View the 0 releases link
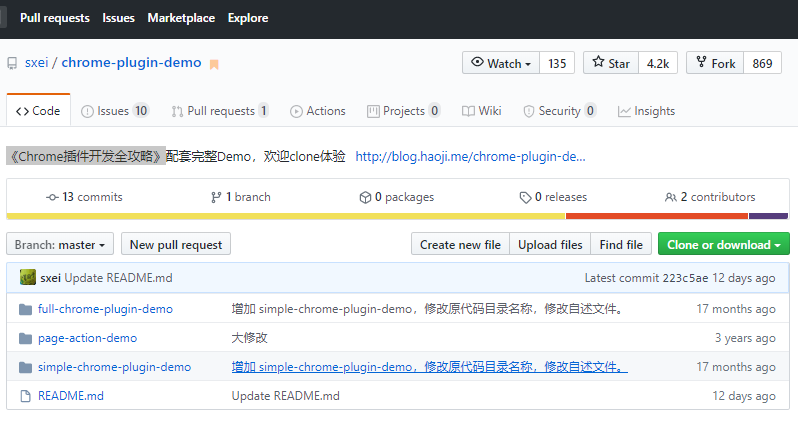The width and height of the screenshot is (798, 421). pyautogui.click(x=553, y=197)
